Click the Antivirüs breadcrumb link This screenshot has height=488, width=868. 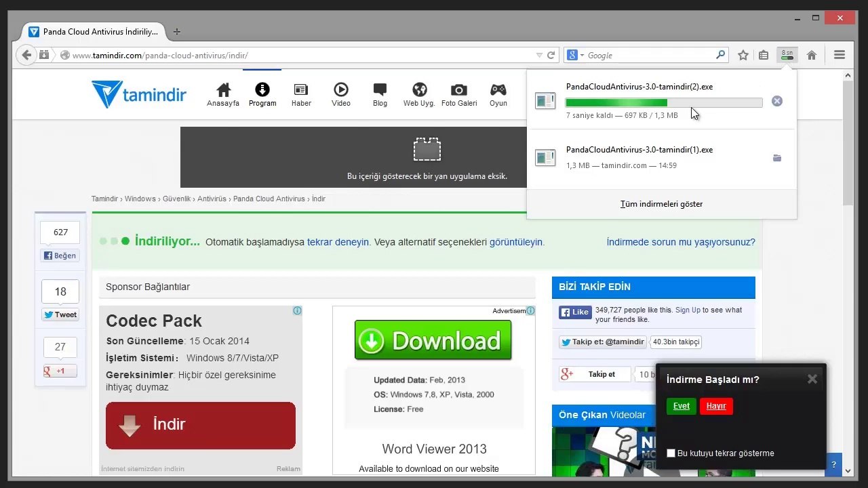click(212, 199)
